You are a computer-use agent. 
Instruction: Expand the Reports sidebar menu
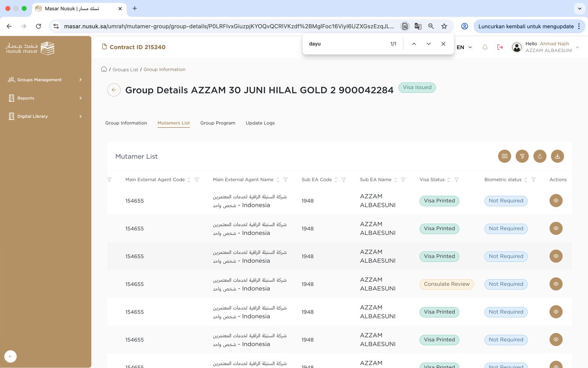click(45, 98)
